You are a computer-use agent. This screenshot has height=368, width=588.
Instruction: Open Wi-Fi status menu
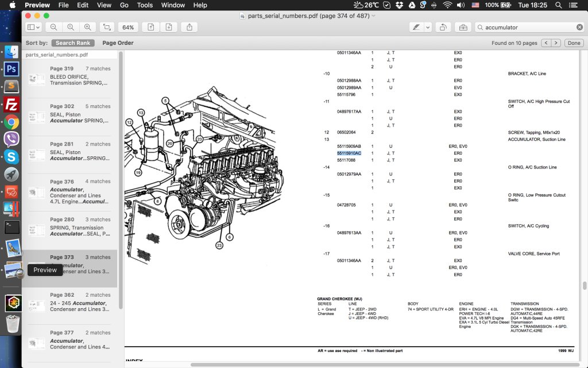pyautogui.click(x=447, y=5)
